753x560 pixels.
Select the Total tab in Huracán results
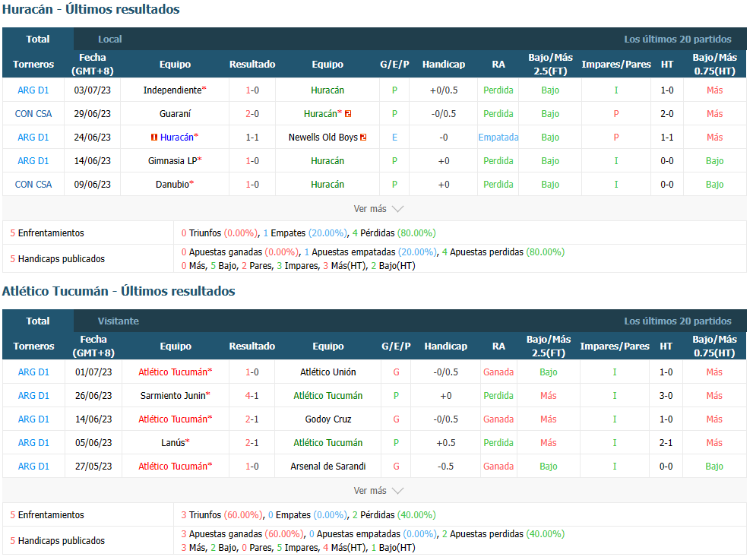pyautogui.click(x=38, y=40)
